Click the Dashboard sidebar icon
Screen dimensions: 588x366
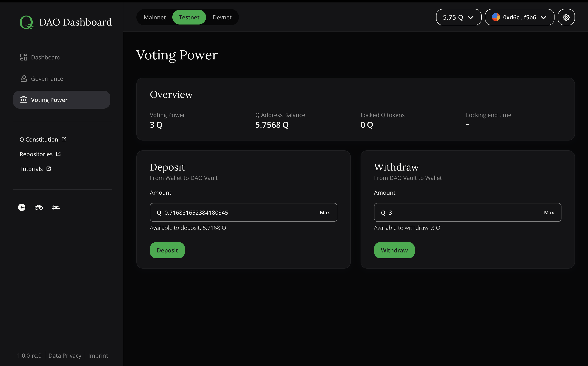click(x=23, y=57)
